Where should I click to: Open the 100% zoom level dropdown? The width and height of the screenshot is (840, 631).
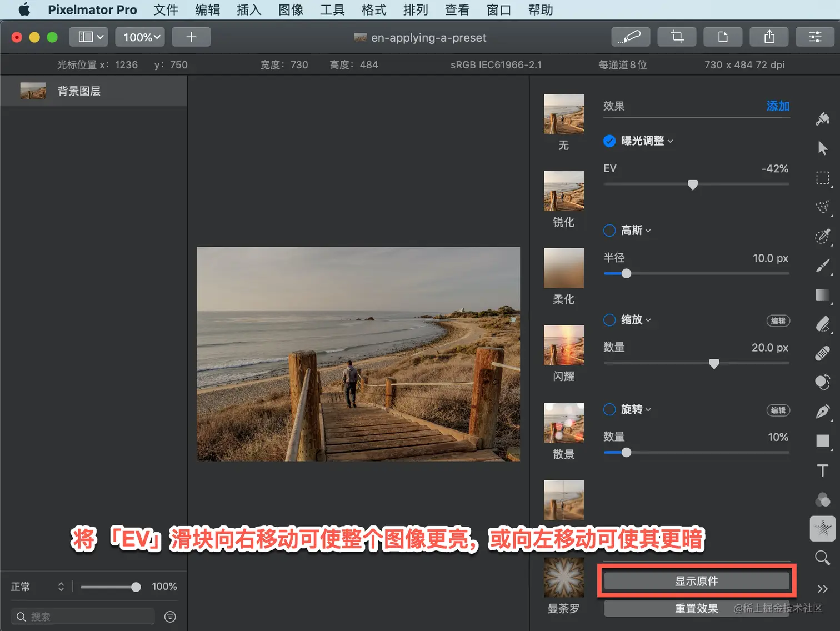click(141, 37)
